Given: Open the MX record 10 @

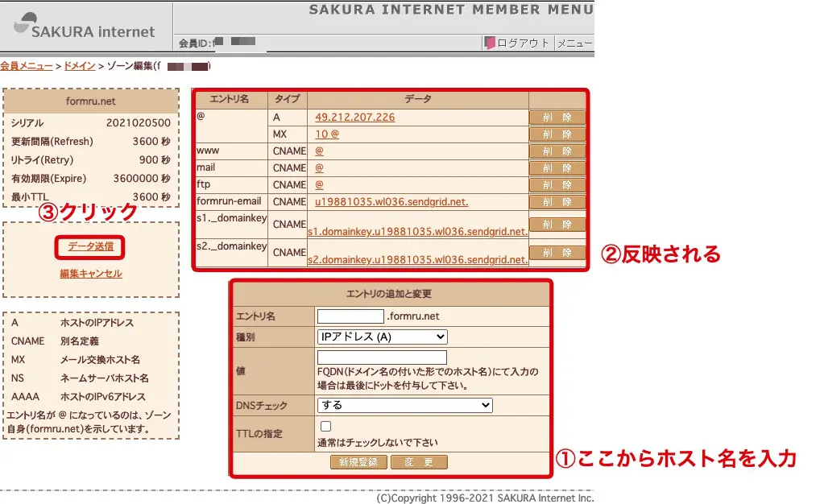Looking at the screenshot, I should pos(327,134).
